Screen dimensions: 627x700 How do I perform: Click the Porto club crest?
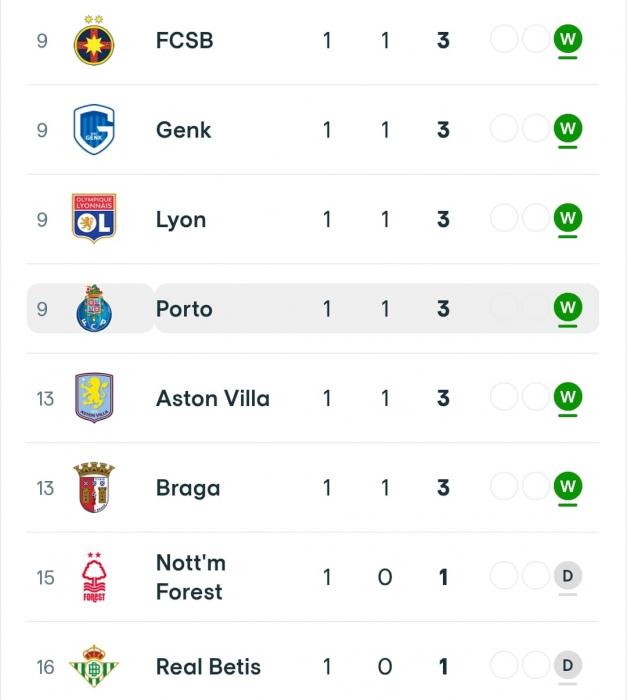94,308
